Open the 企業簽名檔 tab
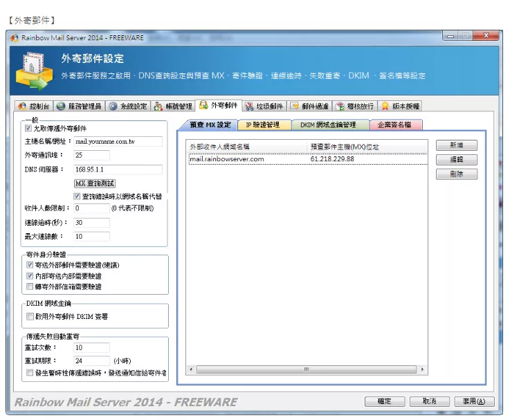Image resolution: width=519 pixels, height=420 pixels. click(x=395, y=125)
